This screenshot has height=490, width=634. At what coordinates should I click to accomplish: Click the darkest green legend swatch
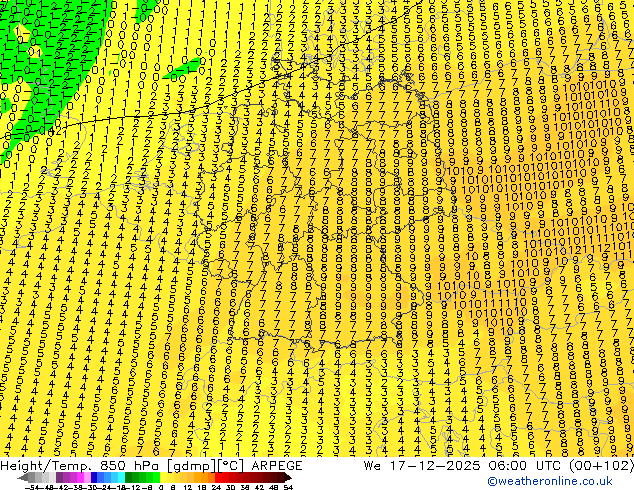tap(129, 478)
